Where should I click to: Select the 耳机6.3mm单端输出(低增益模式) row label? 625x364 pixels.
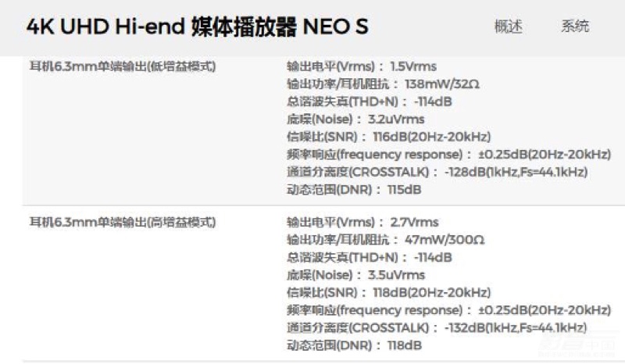click(123, 66)
